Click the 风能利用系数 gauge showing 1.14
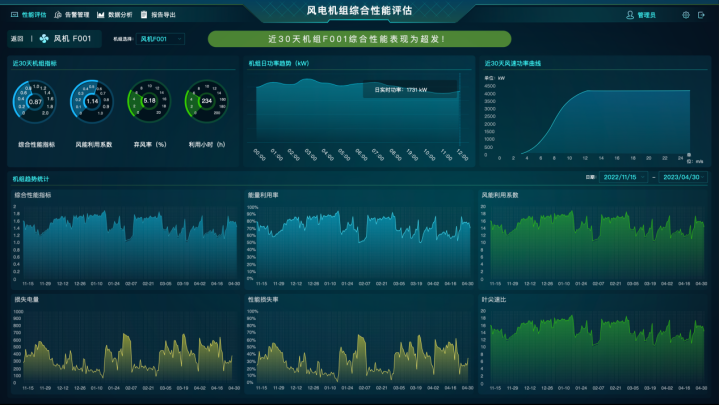Image resolution: width=719 pixels, height=405 pixels. (x=92, y=101)
